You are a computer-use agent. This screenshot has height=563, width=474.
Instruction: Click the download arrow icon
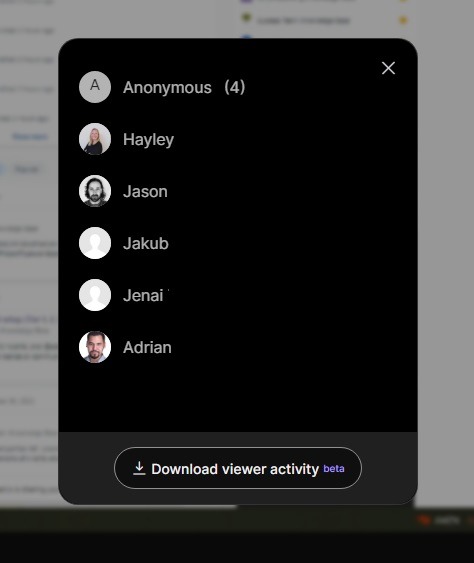(139, 468)
